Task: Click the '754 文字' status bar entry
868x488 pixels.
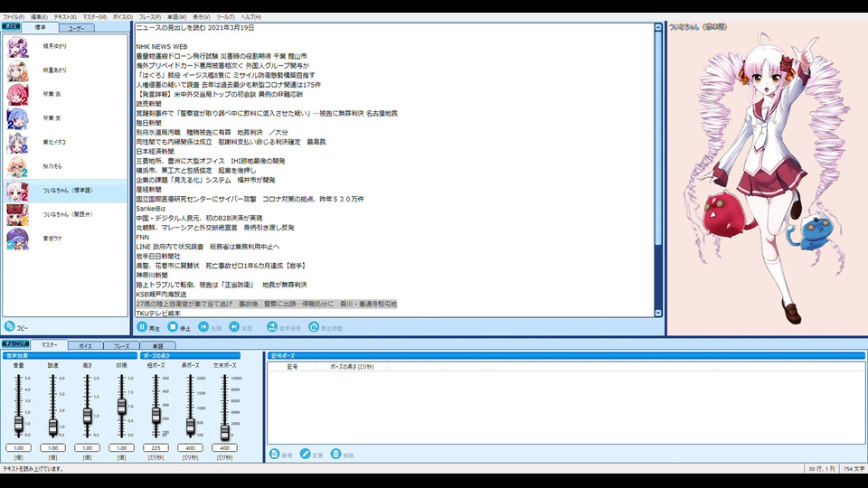Action: (x=854, y=469)
